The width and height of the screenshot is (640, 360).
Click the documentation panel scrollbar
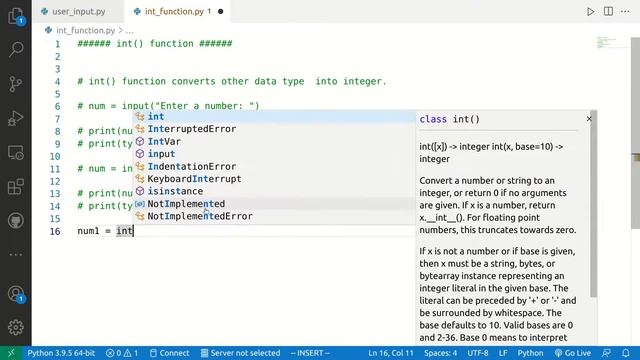(x=593, y=204)
